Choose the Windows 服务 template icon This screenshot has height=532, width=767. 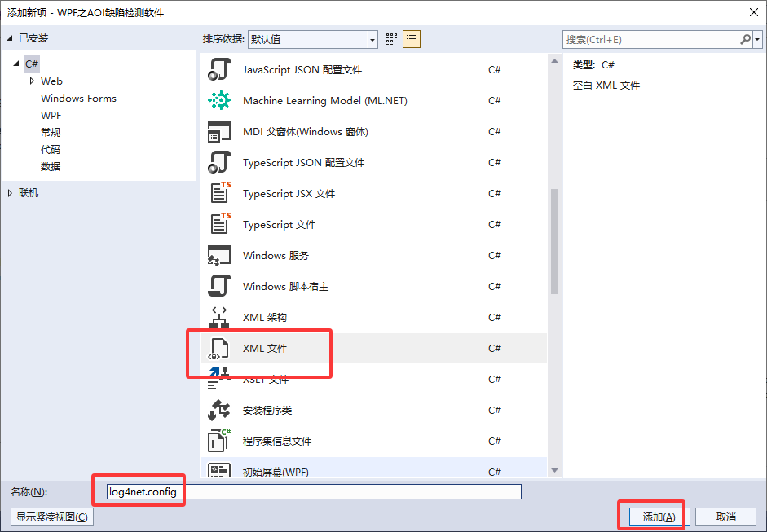pyautogui.click(x=218, y=255)
